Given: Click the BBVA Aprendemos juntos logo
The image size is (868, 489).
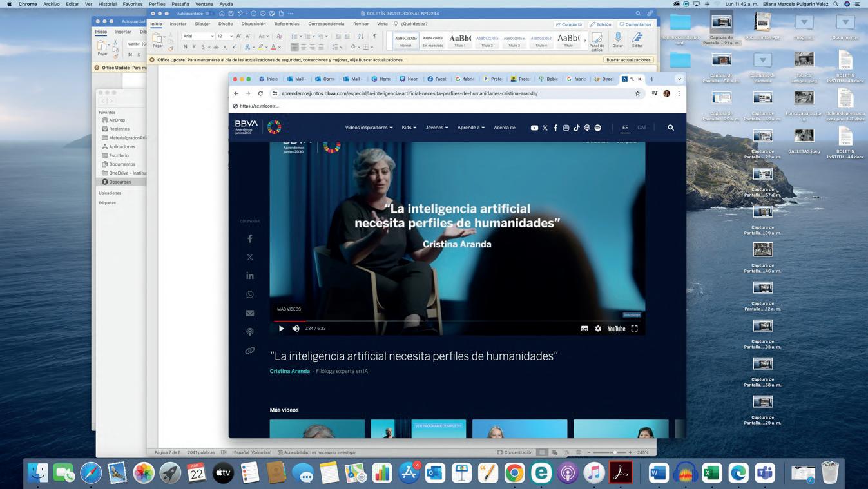Looking at the screenshot, I should click(247, 127).
